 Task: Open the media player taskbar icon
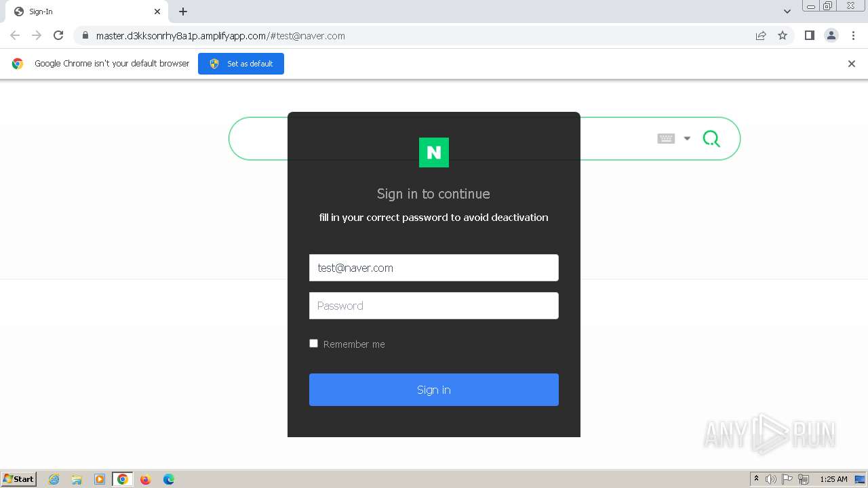100,479
